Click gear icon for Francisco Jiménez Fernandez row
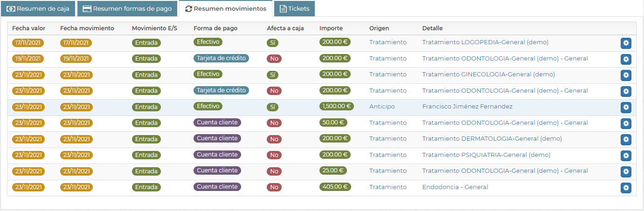 click(626, 107)
